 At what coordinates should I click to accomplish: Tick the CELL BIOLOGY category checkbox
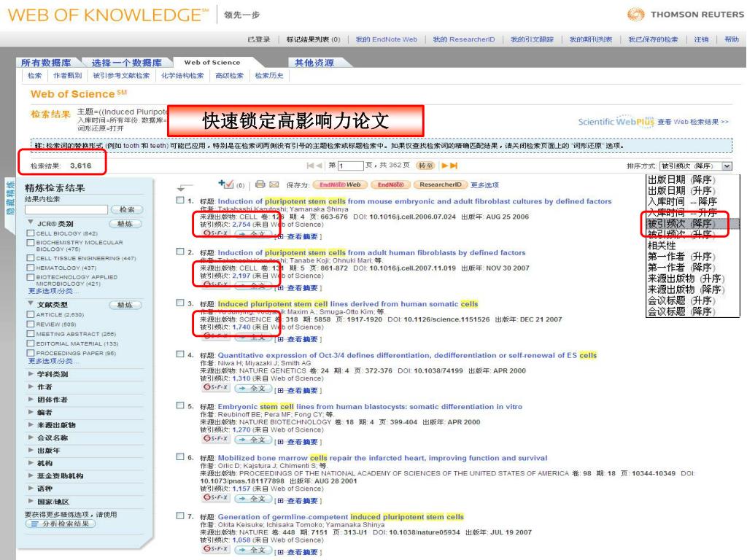click(x=31, y=233)
